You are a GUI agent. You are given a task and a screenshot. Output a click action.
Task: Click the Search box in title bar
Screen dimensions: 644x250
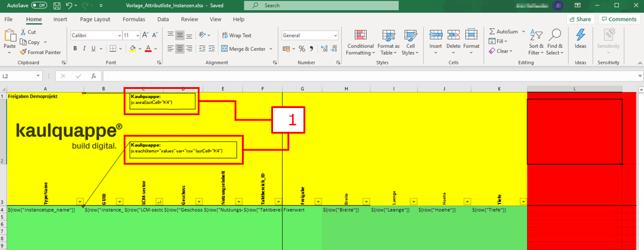(321, 6)
